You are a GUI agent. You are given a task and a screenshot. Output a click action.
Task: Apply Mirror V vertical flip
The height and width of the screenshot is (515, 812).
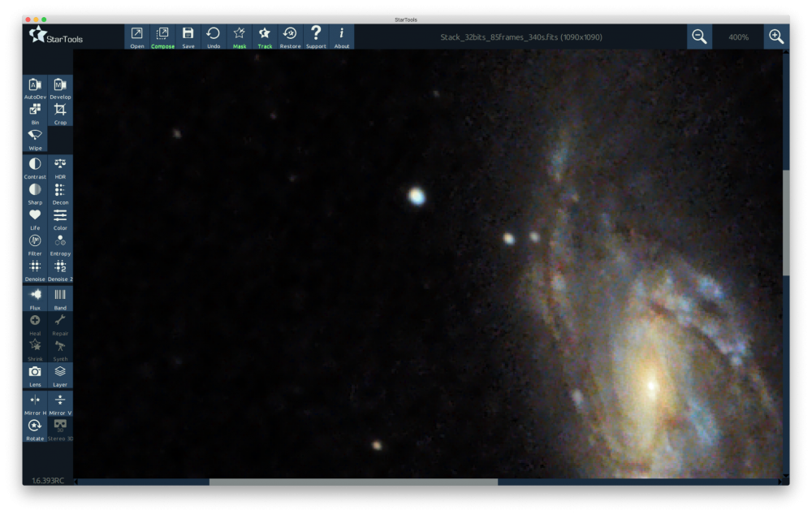tap(60, 405)
